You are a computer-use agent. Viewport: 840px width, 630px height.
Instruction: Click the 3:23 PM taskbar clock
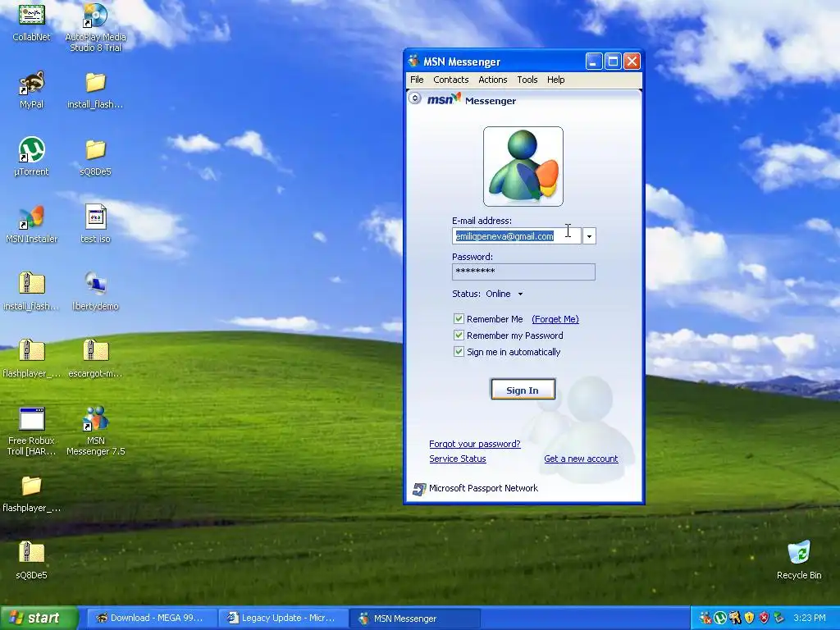[810, 619]
